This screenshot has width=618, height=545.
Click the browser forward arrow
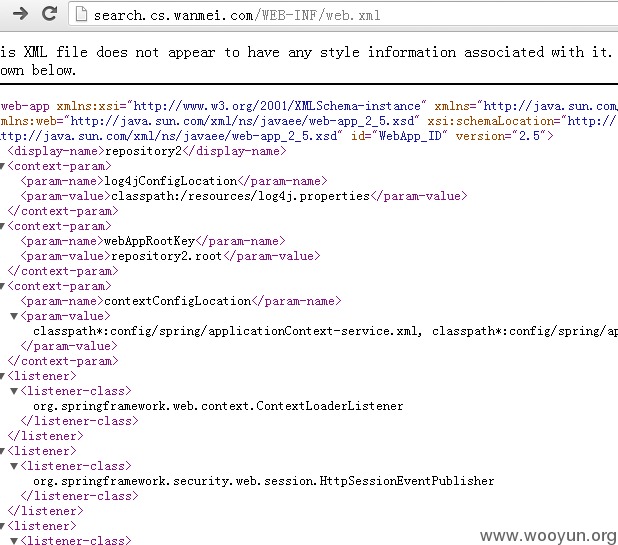pos(20,14)
